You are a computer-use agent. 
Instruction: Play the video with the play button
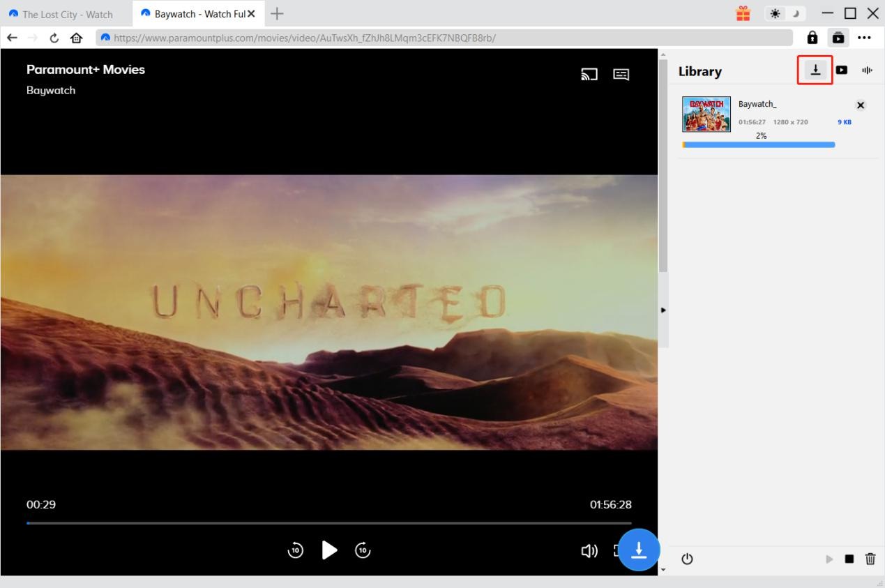(329, 550)
